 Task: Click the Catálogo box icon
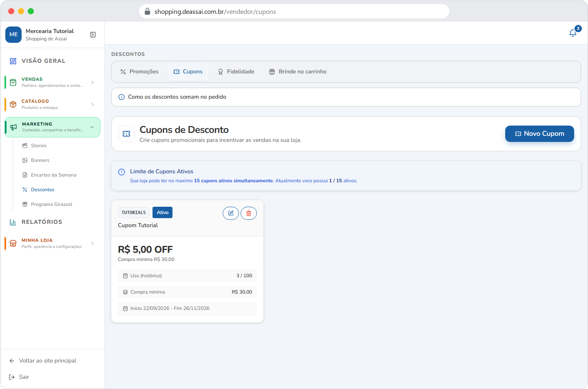click(x=13, y=104)
